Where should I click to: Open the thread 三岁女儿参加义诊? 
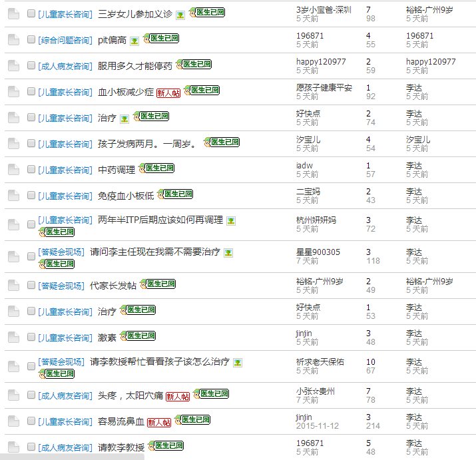coord(135,14)
